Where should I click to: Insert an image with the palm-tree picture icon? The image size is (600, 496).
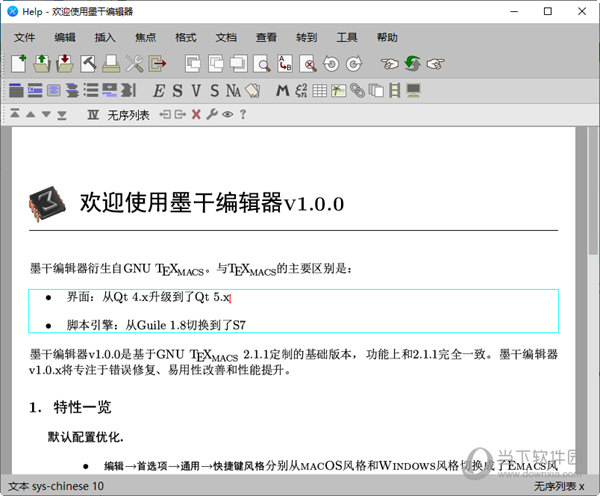pyautogui.click(x=339, y=91)
